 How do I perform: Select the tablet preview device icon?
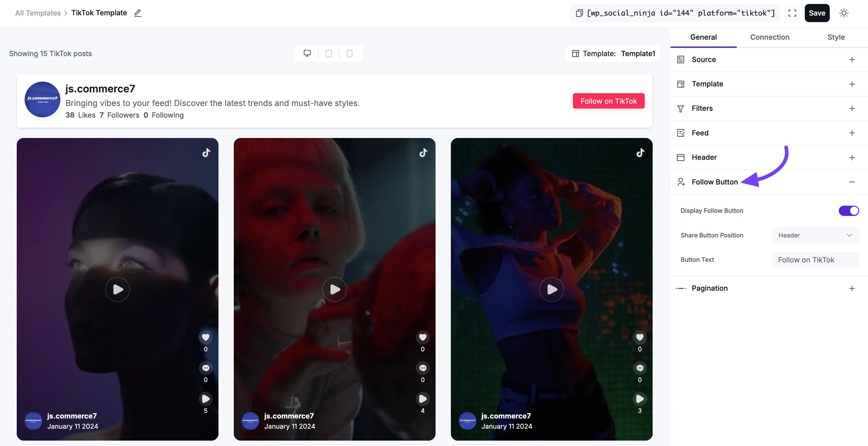coord(328,54)
